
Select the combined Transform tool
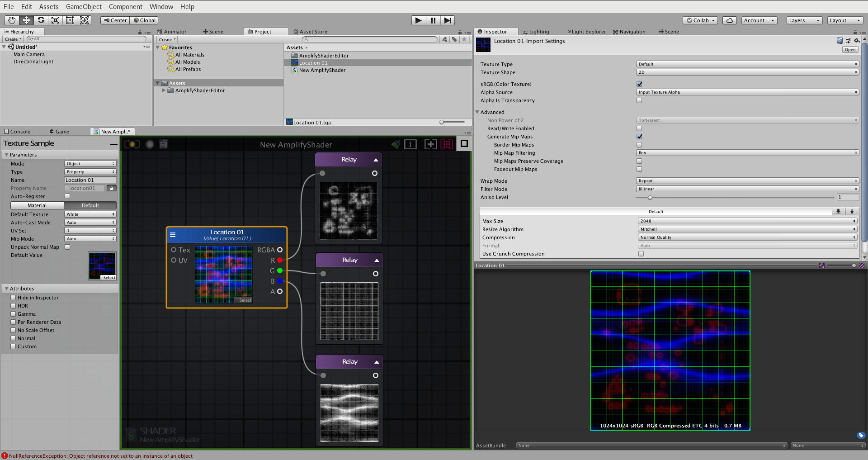pyautogui.click(x=84, y=20)
